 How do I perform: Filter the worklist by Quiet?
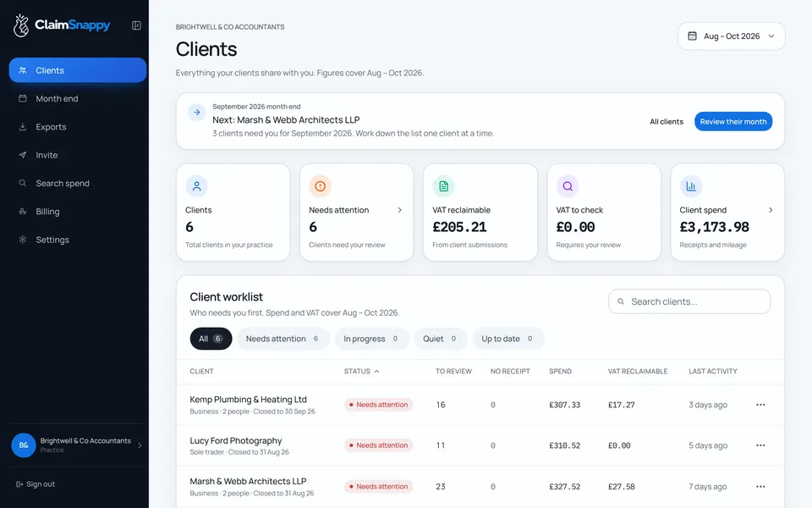[440, 339]
